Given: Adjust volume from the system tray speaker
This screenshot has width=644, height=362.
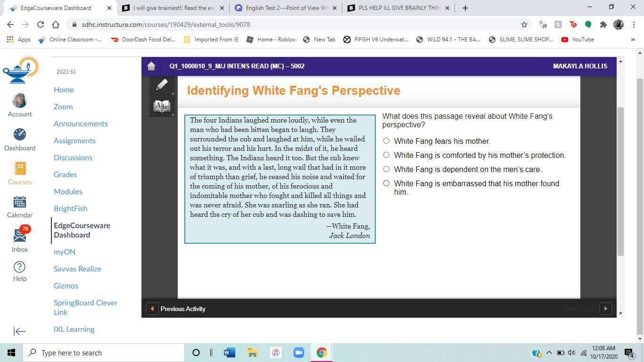Looking at the screenshot, I should tap(571, 353).
